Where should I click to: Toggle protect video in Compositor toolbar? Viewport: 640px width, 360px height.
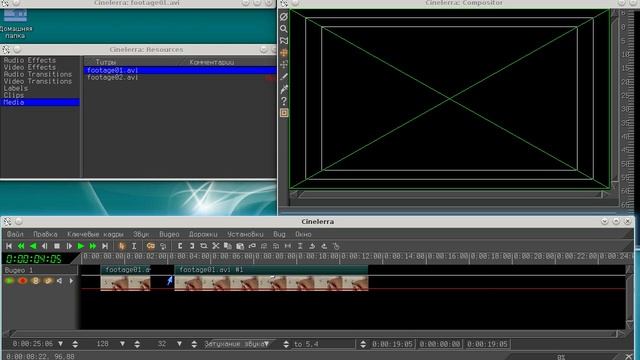point(284,17)
